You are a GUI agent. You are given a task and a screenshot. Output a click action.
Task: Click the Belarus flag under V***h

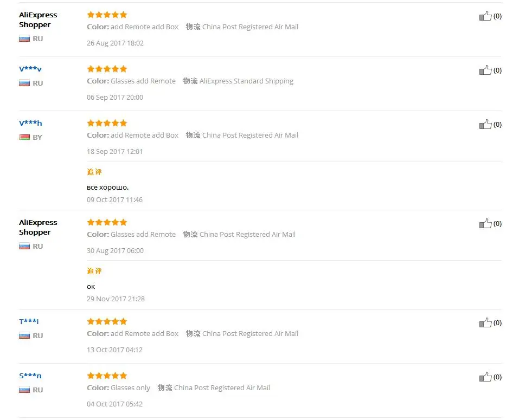24,138
